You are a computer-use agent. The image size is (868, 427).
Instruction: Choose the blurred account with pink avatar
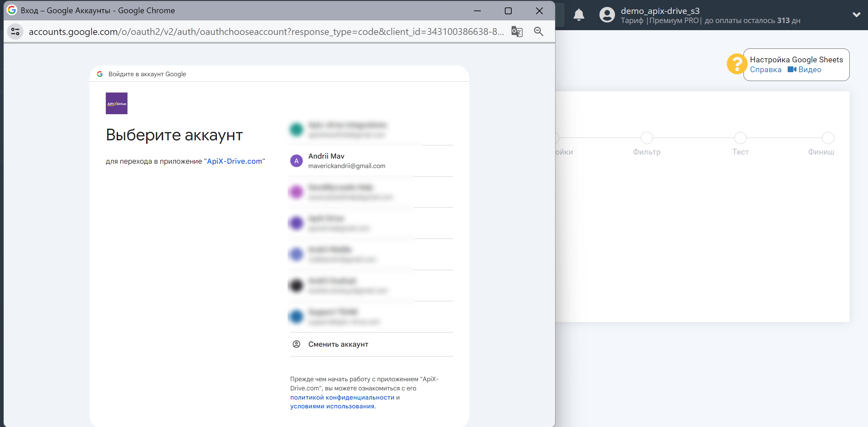coord(371,192)
